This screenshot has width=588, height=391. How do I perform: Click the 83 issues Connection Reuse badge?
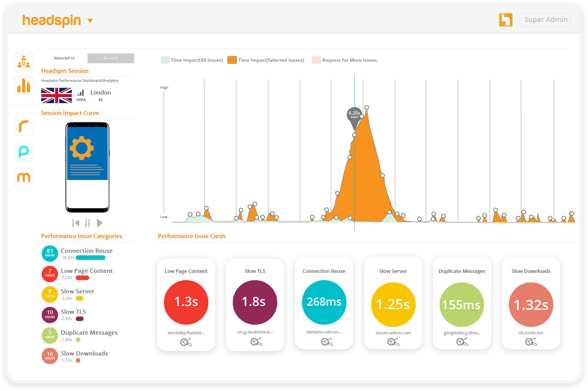(x=50, y=253)
